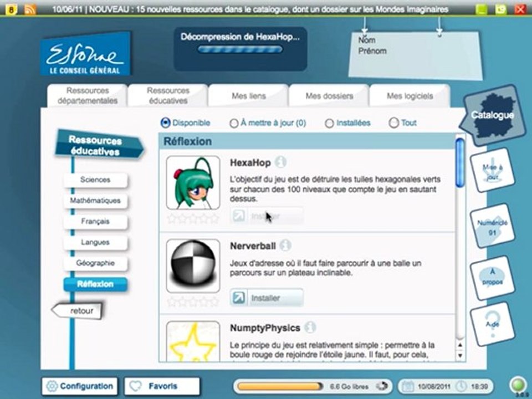Click the yellow camera button in top bar
This screenshot has width=532, height=399.
point(501,9)
